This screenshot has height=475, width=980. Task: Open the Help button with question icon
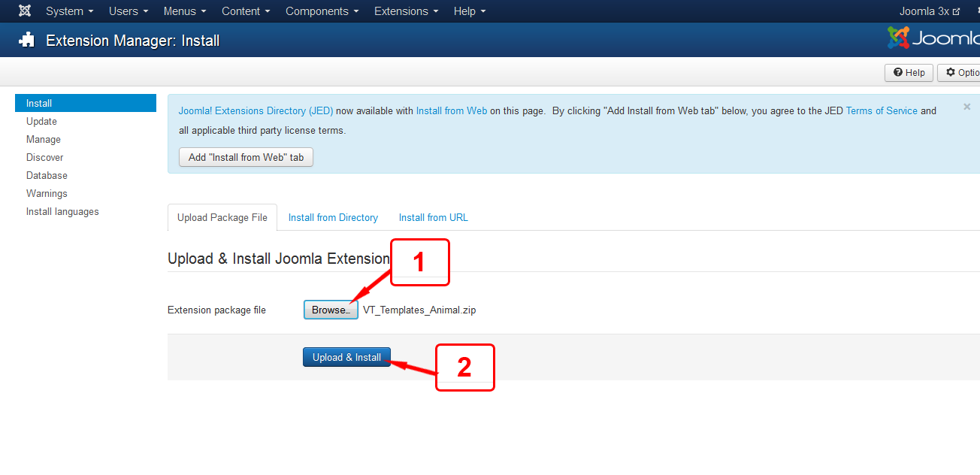click(909, 73)
